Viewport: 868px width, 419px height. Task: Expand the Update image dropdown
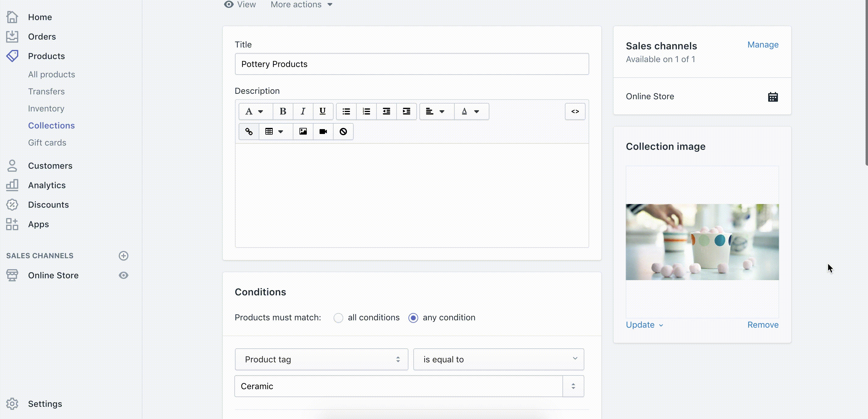click(644, 325)
